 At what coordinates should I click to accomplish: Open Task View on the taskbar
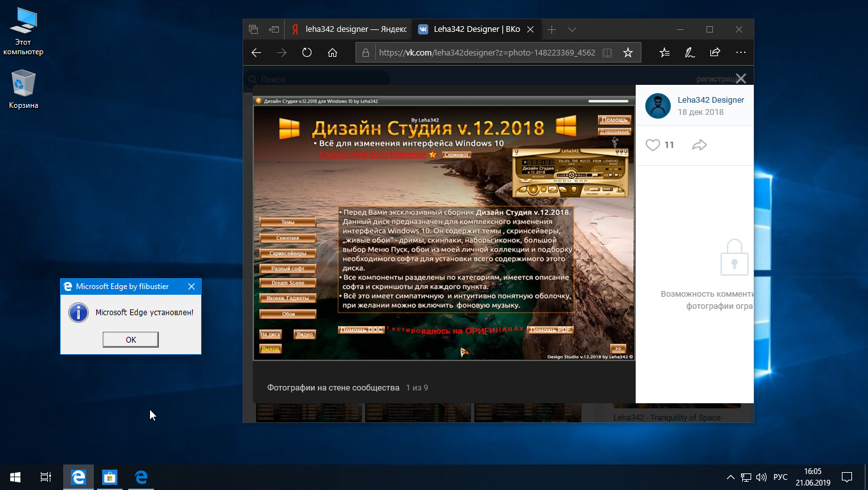[x=46, y=477]
